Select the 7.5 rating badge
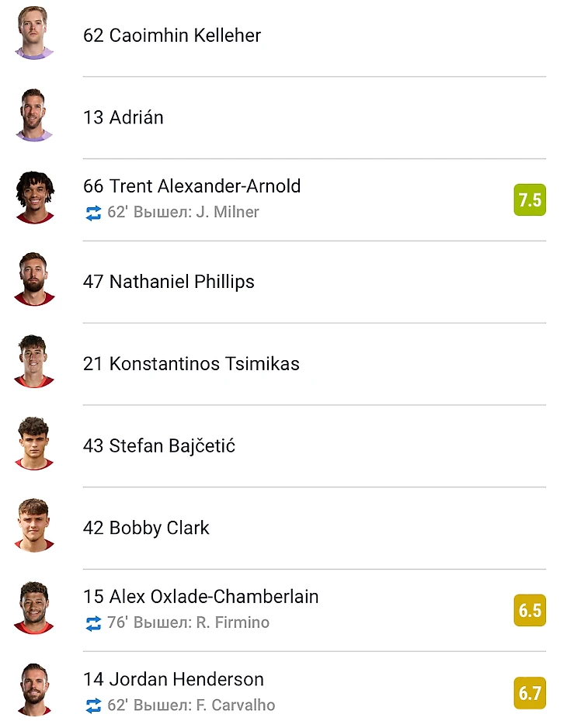Image resolution: width=567 pixels, height=728 pixels. click(530, 200)
